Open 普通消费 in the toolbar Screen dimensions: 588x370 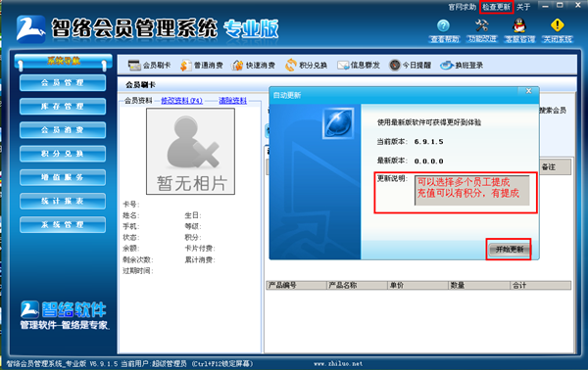[x=201, y=66]
